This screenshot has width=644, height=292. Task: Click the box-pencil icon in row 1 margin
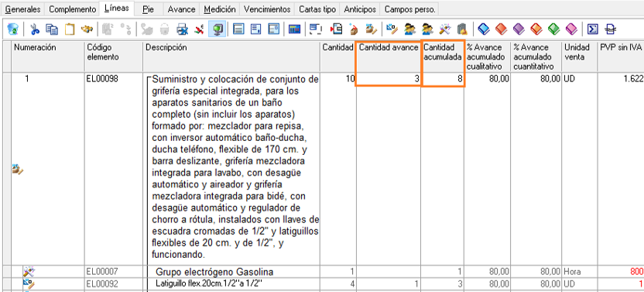(18, 169)
